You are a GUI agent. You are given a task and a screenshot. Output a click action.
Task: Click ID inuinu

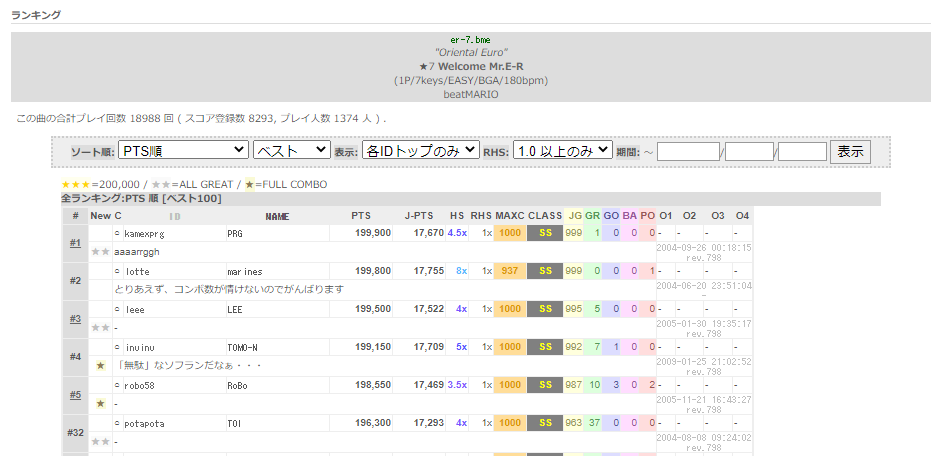pyautogui.click(x=140, y=347)
